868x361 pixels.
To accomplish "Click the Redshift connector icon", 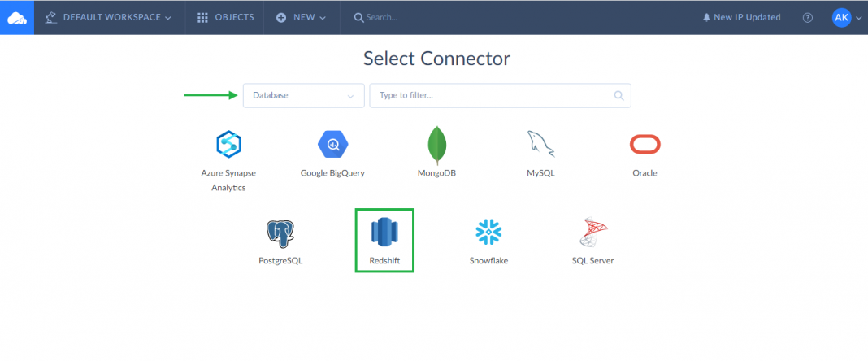I will pos(384,233).
